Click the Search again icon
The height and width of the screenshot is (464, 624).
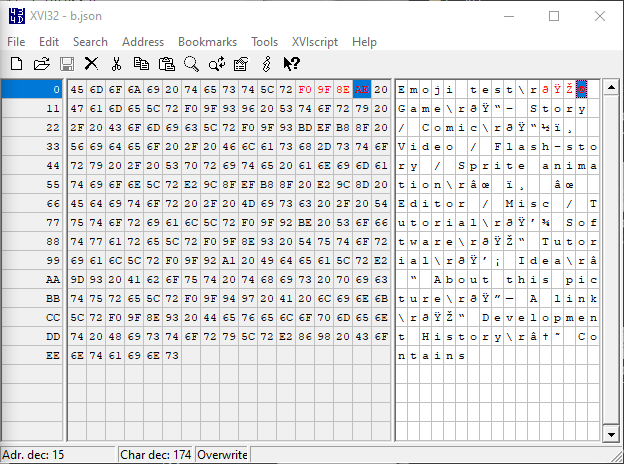coord(216,64)
